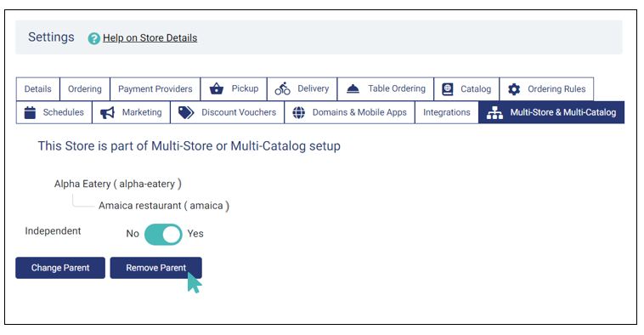Select the Delivery tab label
Screen dimensions: 644x335
point(313,88)
